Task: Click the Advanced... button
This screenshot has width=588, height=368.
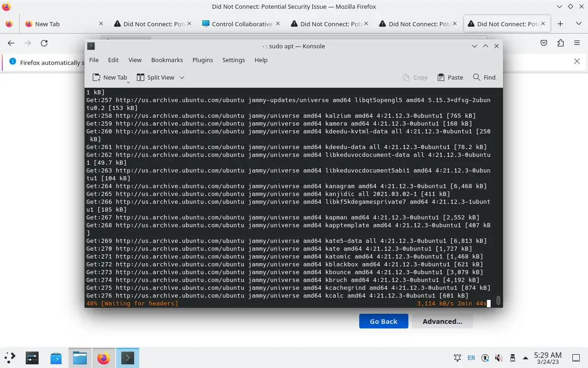Action: [x=442, y=321]
